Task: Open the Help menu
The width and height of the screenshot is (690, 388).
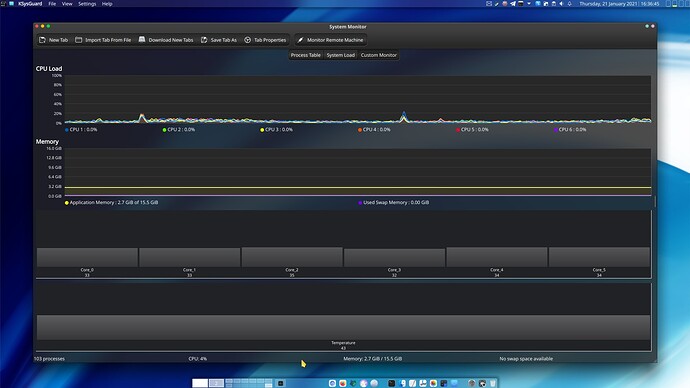Action: tap(107, 4)
